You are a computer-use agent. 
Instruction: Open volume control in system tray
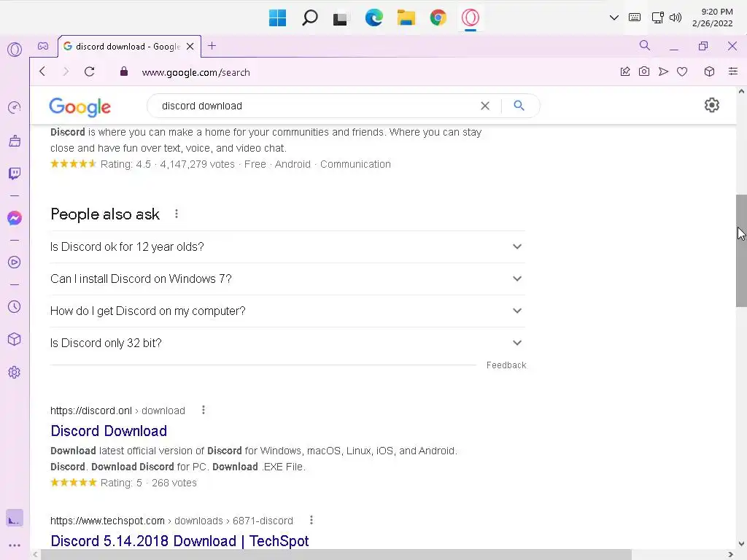(x=676, y=17)
